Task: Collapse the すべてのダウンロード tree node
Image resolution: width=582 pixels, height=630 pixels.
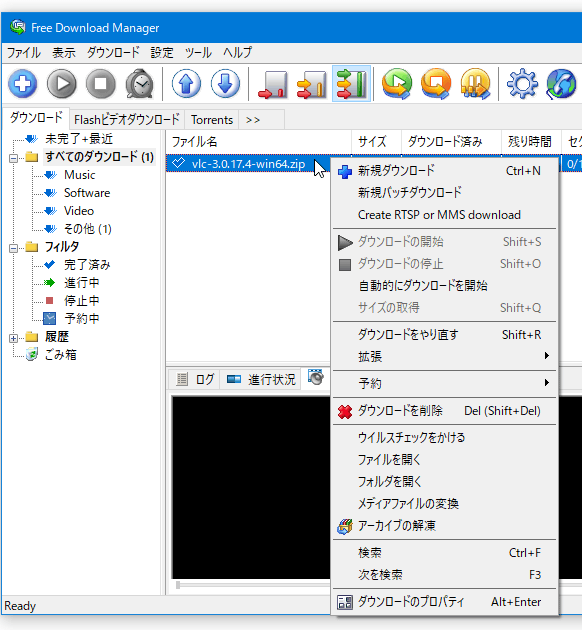Action: point(13,158)
